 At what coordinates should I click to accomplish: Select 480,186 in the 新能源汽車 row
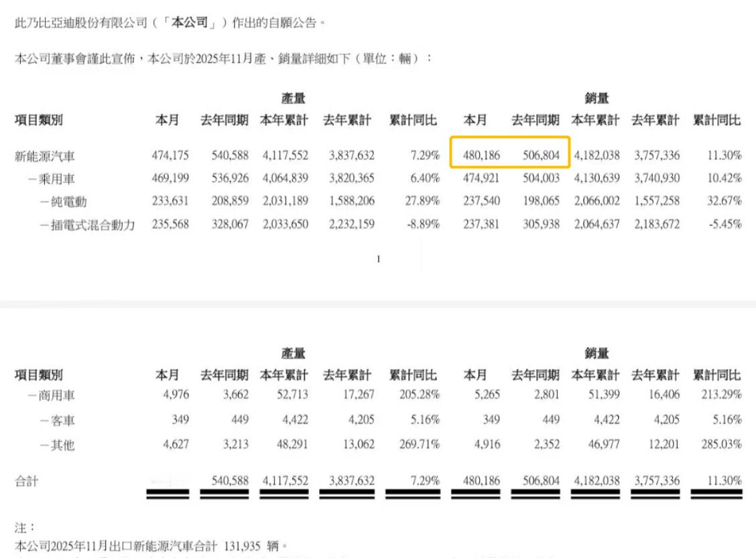point(481,155)
